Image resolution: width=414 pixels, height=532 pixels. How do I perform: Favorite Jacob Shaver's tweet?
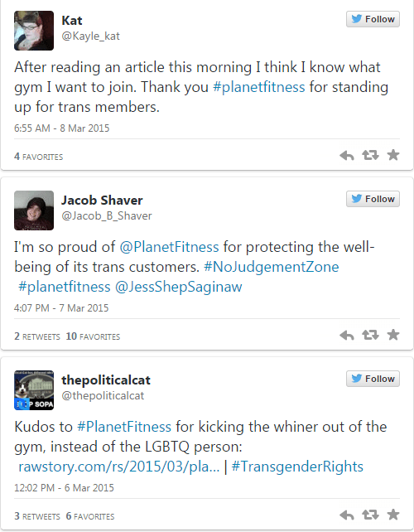393,335
